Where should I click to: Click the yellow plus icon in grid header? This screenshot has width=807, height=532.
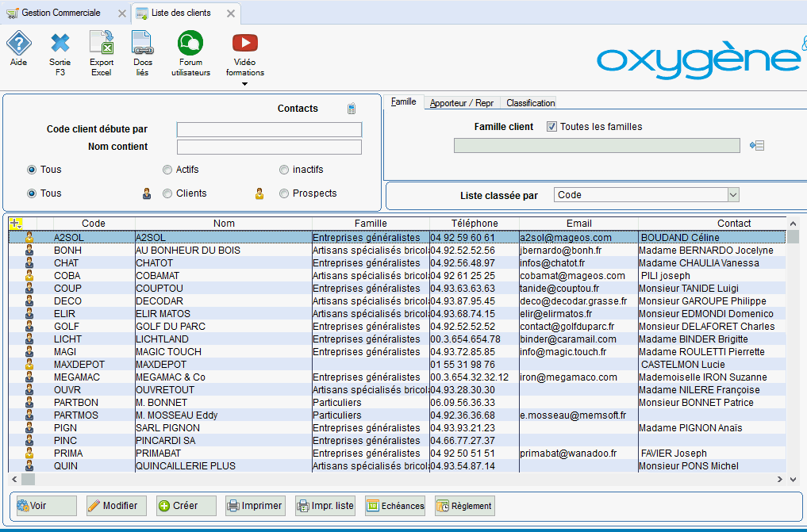16,224
